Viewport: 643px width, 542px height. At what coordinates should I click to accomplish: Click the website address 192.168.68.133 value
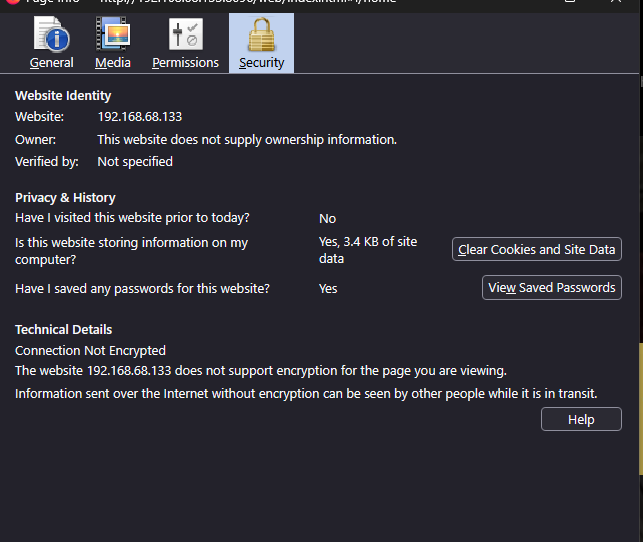click(139, 117)
